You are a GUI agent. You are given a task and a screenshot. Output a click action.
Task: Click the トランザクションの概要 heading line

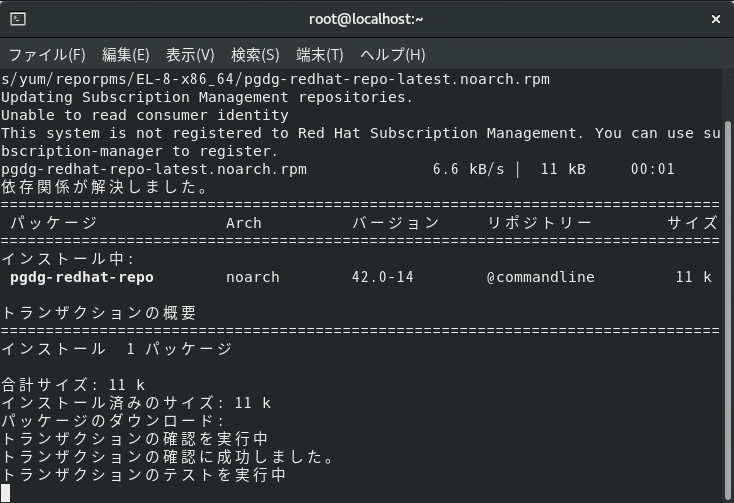pyautogui.click(x=99, y=313)
